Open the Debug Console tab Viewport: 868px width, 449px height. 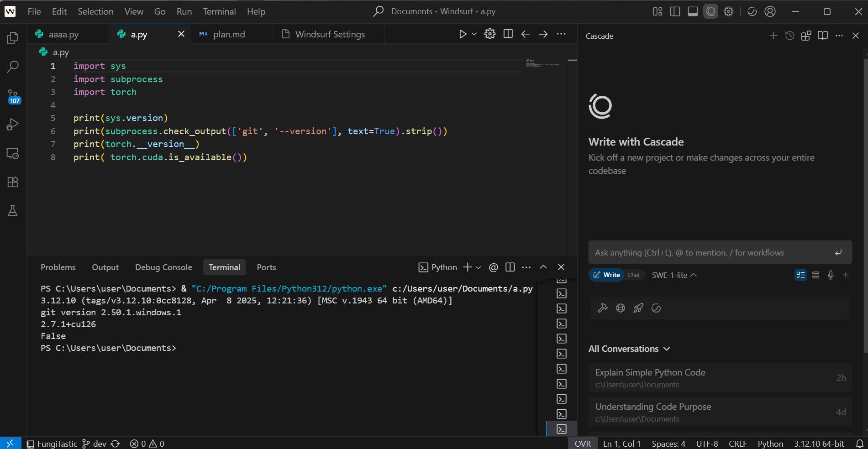[163, 267]
